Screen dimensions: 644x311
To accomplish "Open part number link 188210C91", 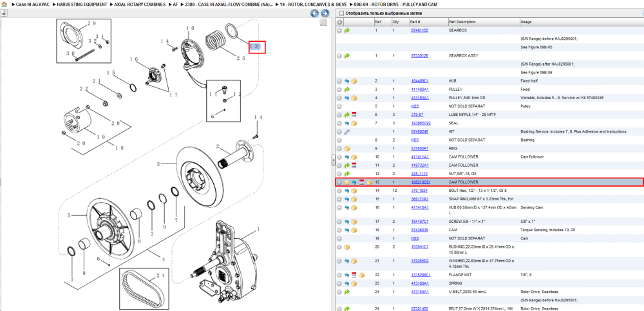I will click(421, 182).
